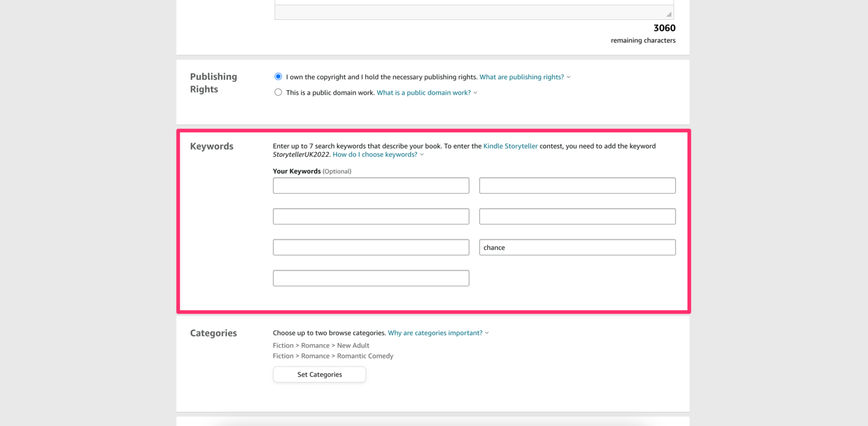Screen dimensions: 868x426
Task: Click the top-right keyword input box
Action: (x=577, y=185)
